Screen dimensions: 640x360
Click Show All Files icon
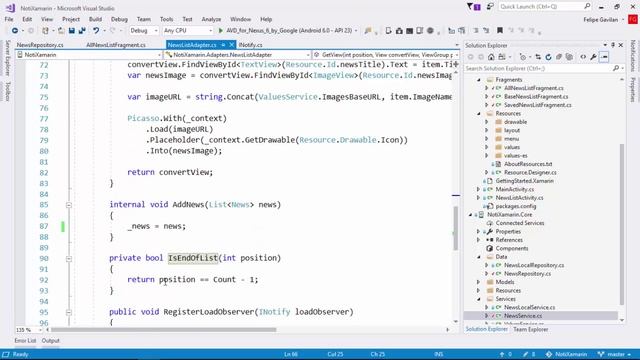pos(569,57)
